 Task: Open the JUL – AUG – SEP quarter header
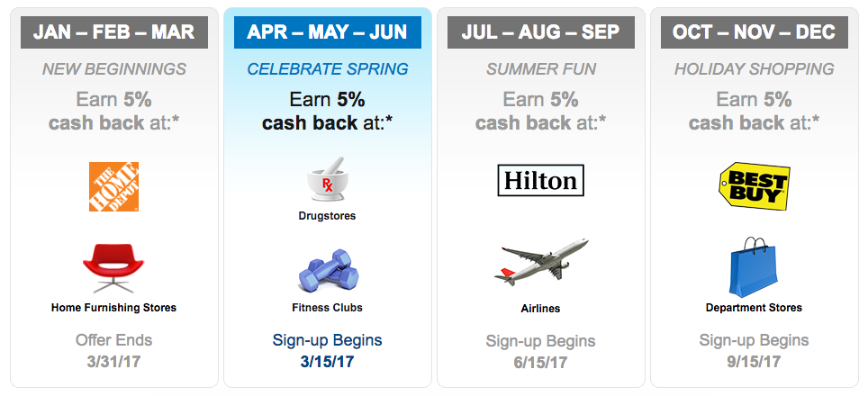click(540, 32)
